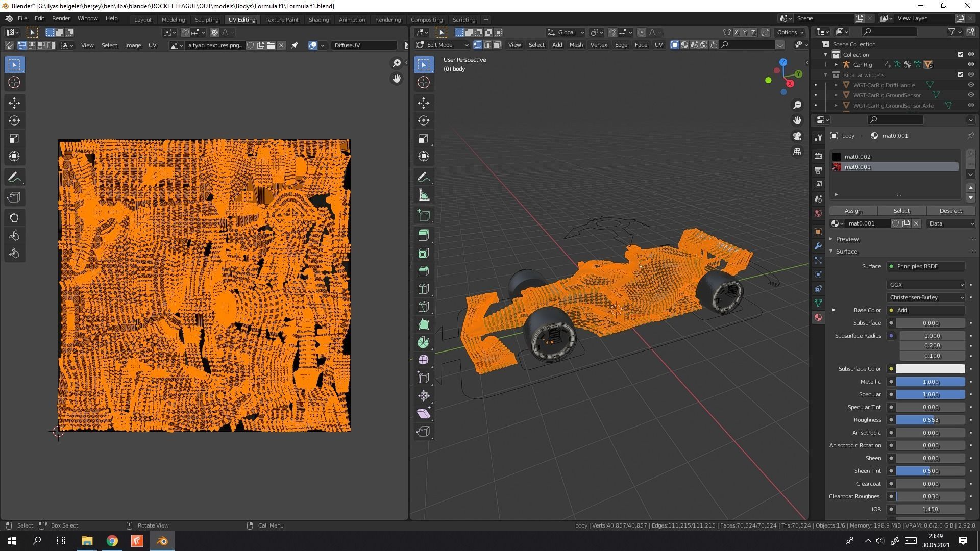Open Chrome from the taskbar
Viewport: 980px width, 551px height.
pyautogui.click(x=112, y=541)
